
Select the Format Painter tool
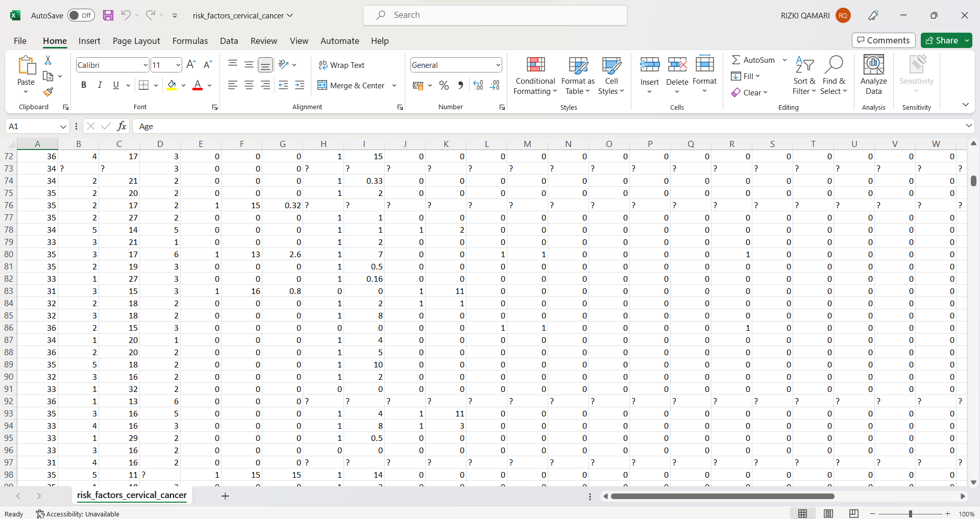48,92
